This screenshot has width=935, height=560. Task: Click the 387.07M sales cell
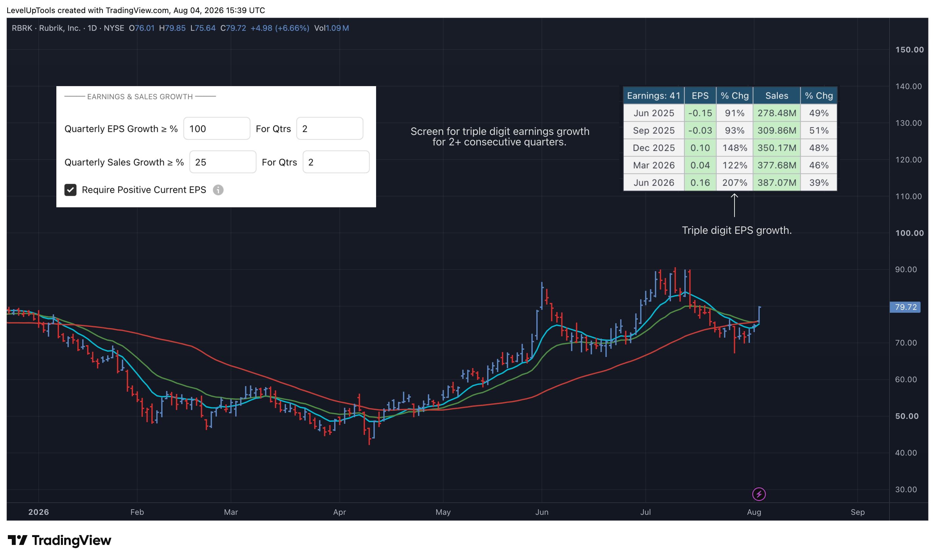(776, 183)
